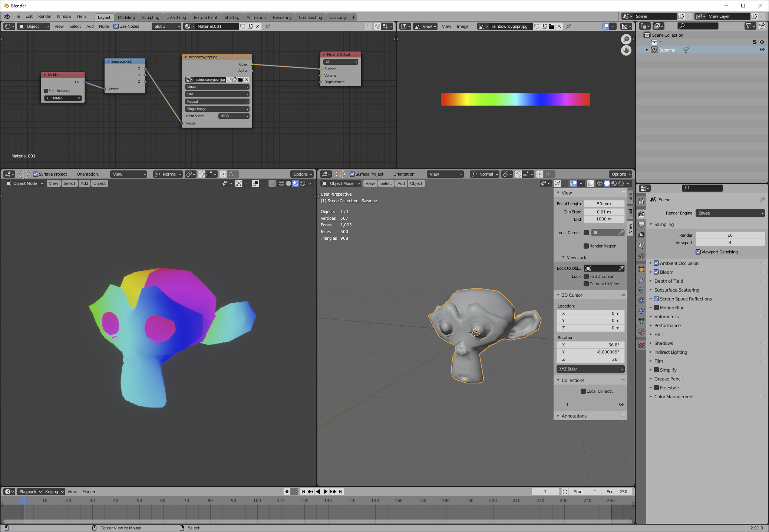Click the Focal Length 50 mm field
Screen dimensions: 769x532
click(x=604, y=204)
